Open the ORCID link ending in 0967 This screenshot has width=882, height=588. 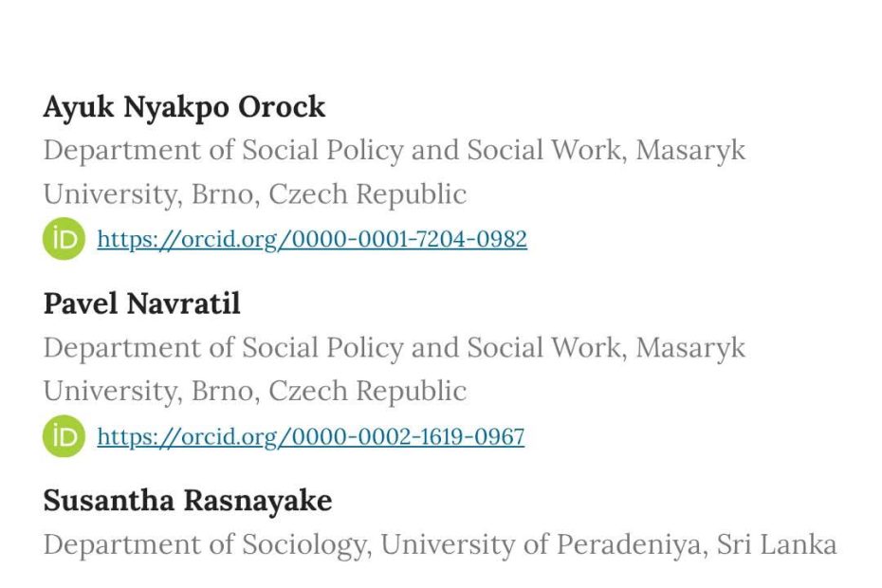pos(310,436)
